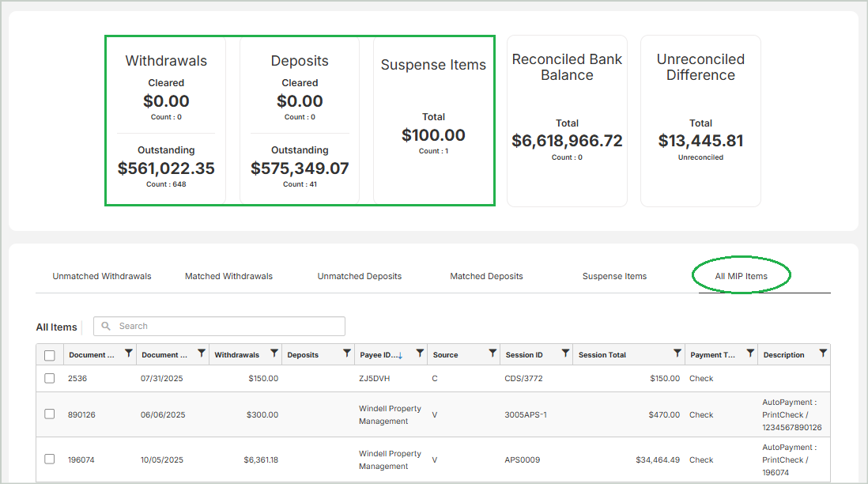868x484 pixels.
Task: Click filter icon for Source column
Action: click(x=492, y=354)
